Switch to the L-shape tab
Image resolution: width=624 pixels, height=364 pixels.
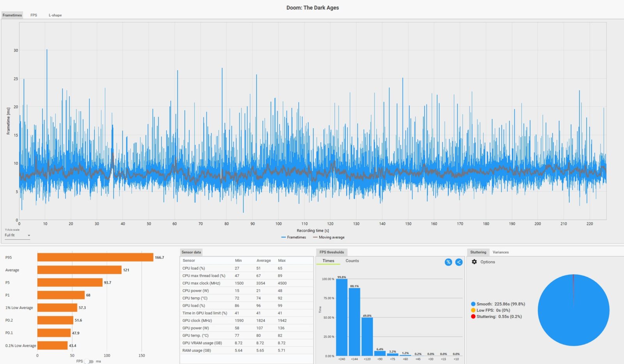pos(55,15)
